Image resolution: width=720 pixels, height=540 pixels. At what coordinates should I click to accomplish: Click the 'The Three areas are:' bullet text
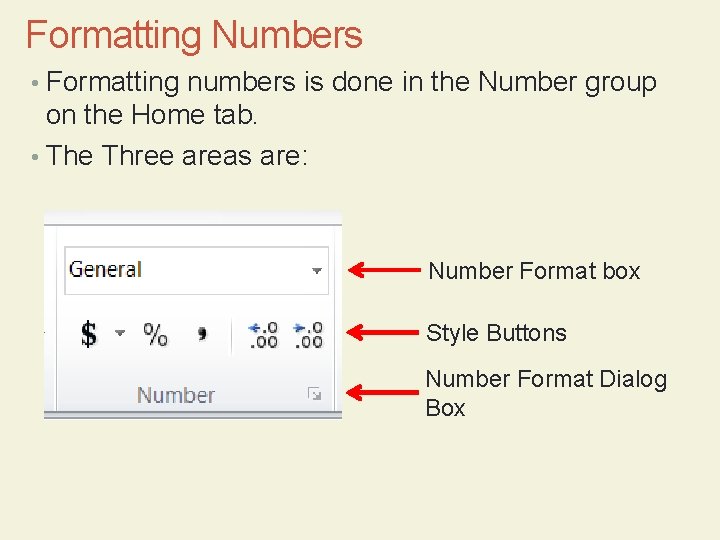click(x=177, y=155)
